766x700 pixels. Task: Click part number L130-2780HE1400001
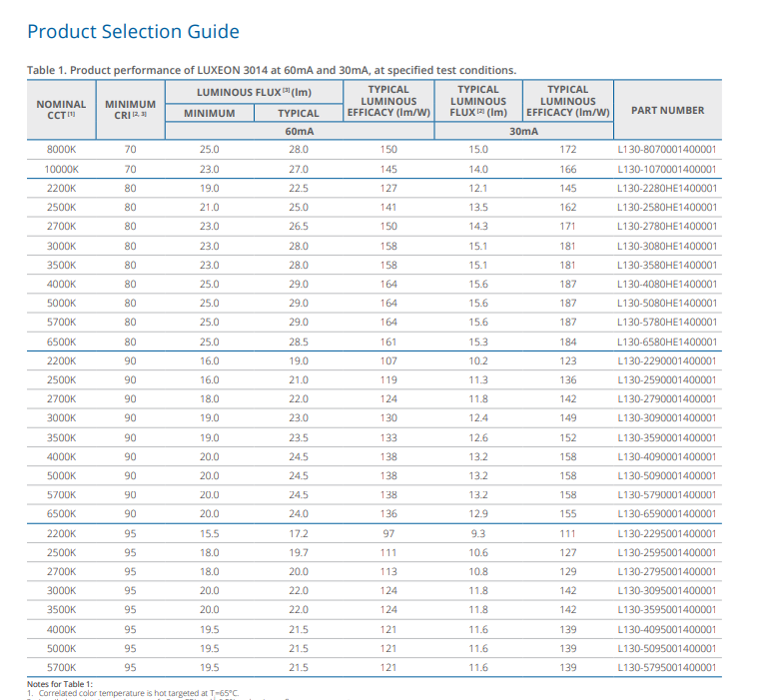click(x=667, y=227)
